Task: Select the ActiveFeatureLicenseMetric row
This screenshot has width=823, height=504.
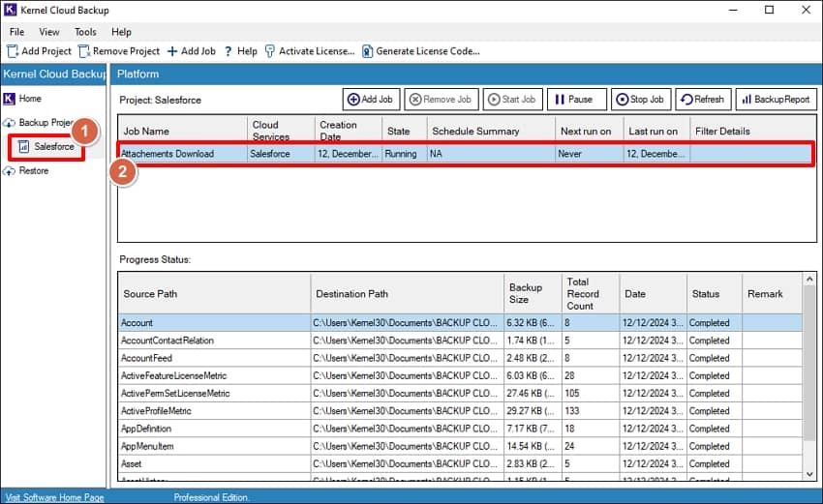Action: [460, 376]
